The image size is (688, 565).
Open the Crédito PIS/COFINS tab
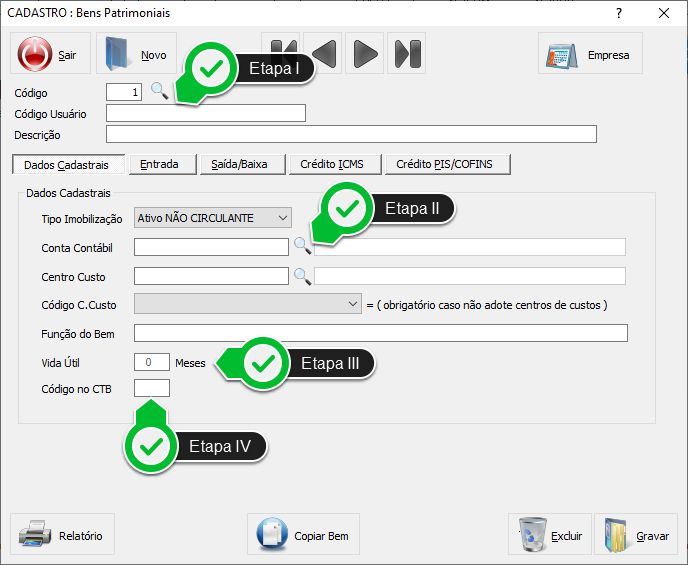452,164
